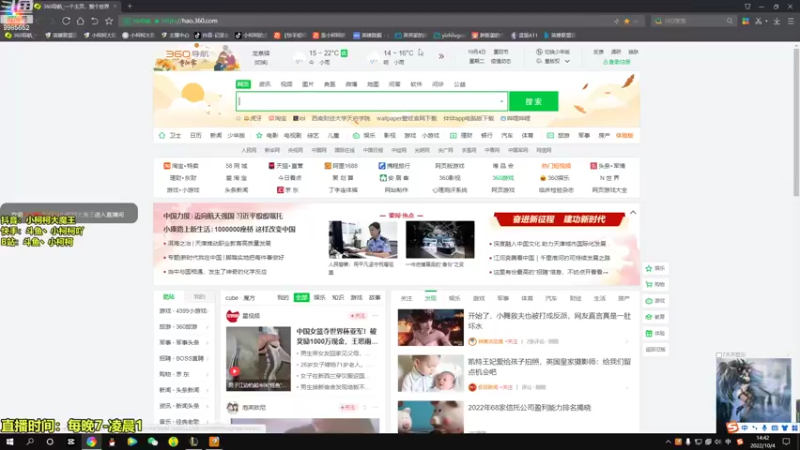Open a new browser tab with plus
Viewport: 800px width, 450px height.
[x=130, y=6]
